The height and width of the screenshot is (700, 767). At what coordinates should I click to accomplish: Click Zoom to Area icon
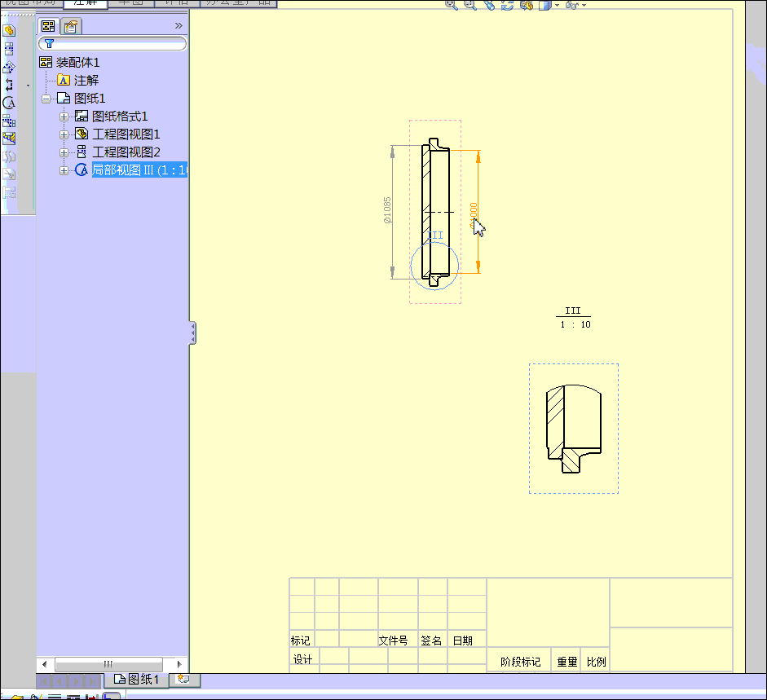pyautogui.click(x=470, y=4)
